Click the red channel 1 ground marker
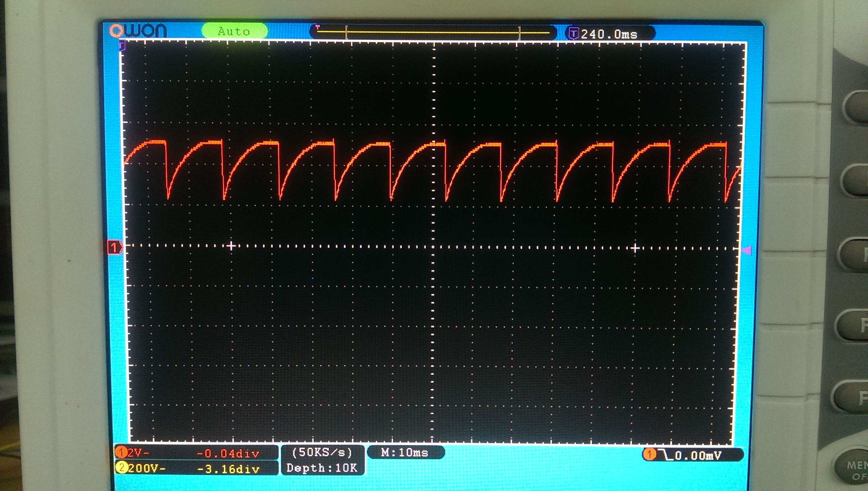The image size is (868, 491). coord(114,248)
